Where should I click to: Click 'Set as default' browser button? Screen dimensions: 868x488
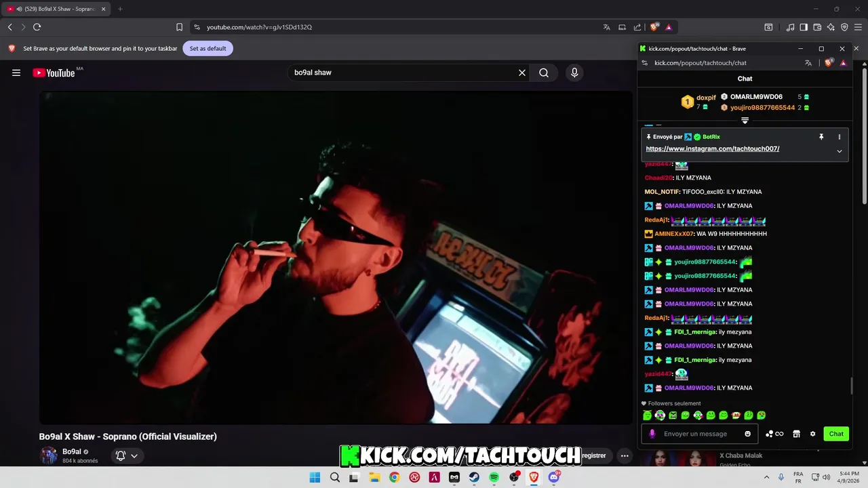(208, 49)
